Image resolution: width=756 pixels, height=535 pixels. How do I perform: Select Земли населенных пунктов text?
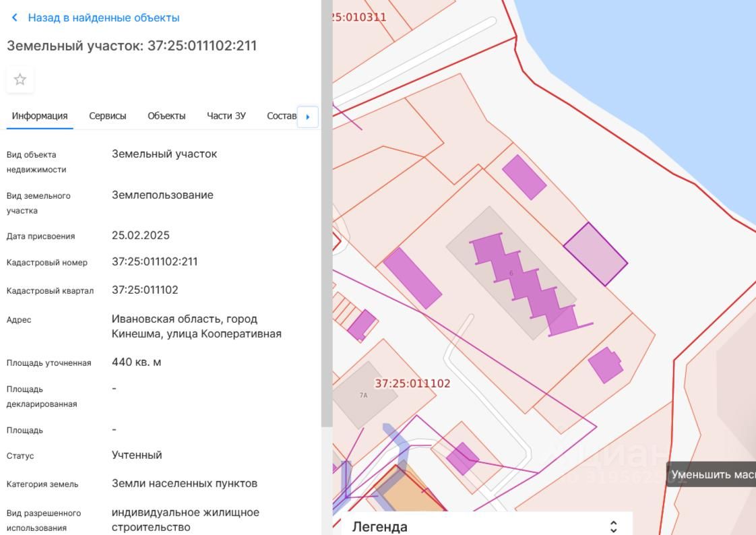pos(185,483)
